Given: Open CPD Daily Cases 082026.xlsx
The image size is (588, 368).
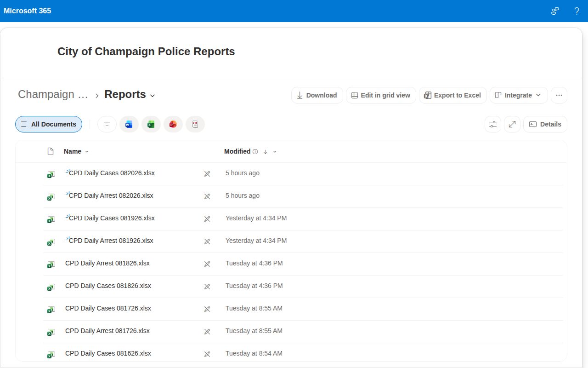Looking at the screenshot, I should (x=112, y=173).
